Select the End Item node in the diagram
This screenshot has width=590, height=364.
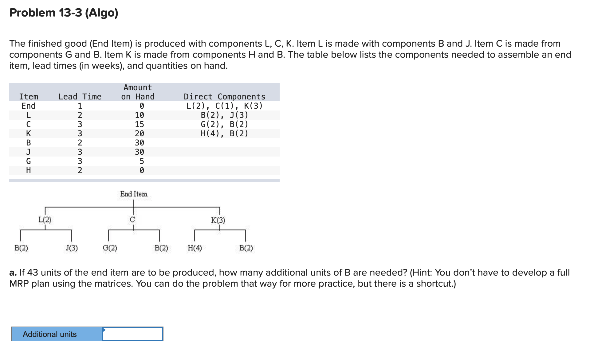click(x=133, y=194)
